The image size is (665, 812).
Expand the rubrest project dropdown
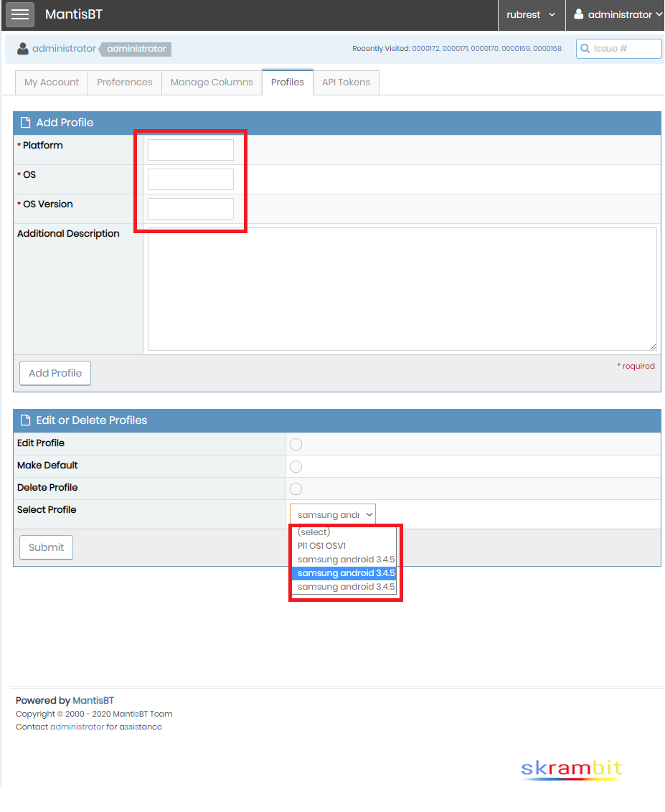pos(531,14)
